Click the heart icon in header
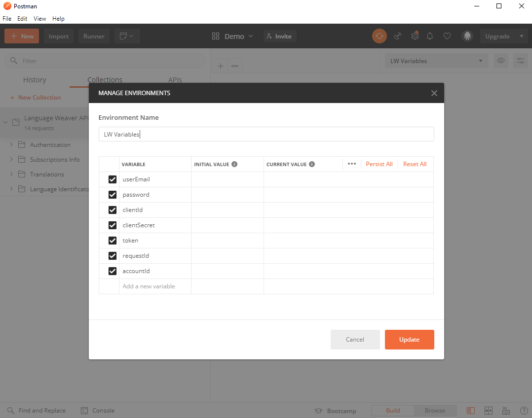Image resolution: width=532 pixels, height=418 pixels. [x=447, y=36]
